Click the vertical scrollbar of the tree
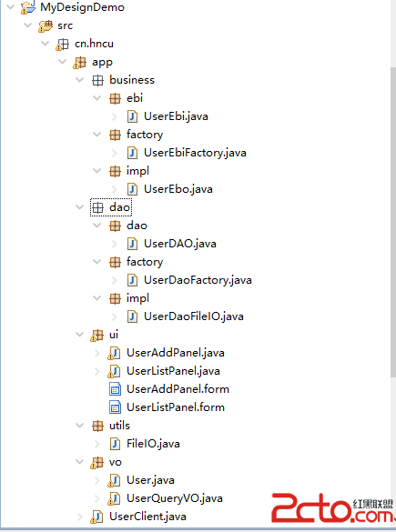Screen dimensions: 396x532 393,221
